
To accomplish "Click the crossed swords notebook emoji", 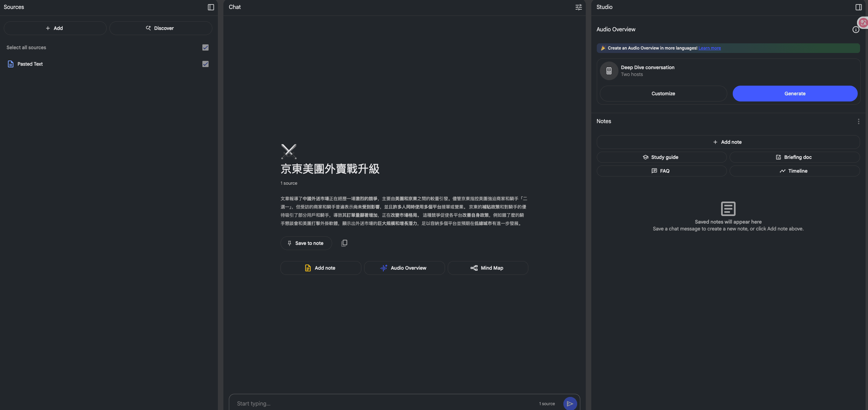I will [289, 151].
